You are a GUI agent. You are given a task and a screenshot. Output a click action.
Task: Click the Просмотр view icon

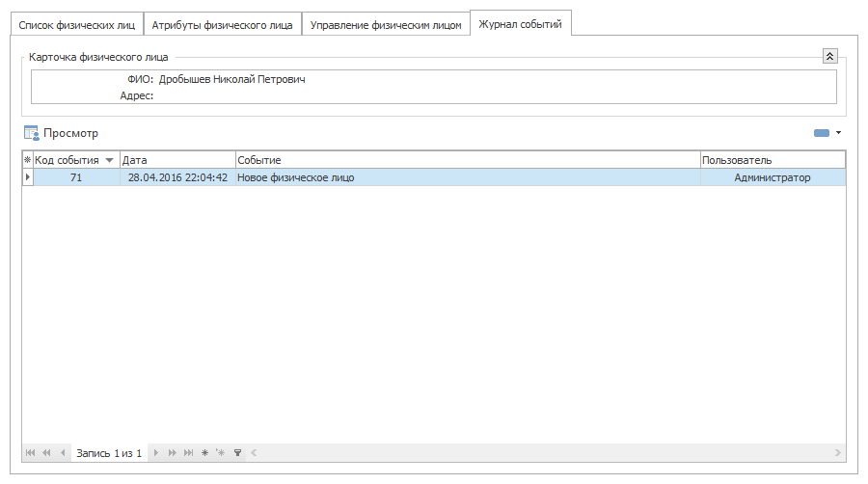(31, 133)
